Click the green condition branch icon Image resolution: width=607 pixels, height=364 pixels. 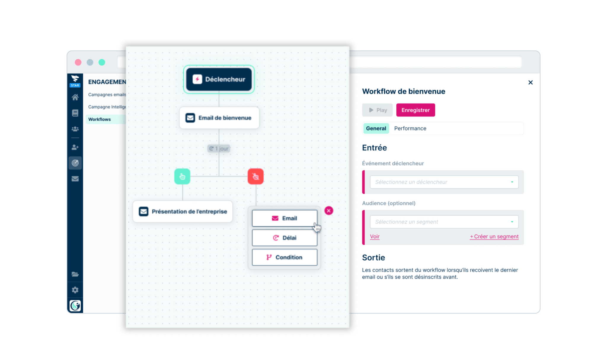click(183, 176)
